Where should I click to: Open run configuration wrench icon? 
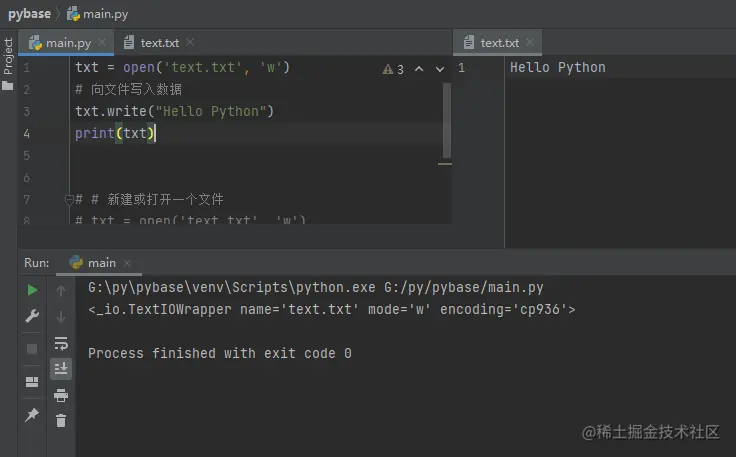(32, 317)
